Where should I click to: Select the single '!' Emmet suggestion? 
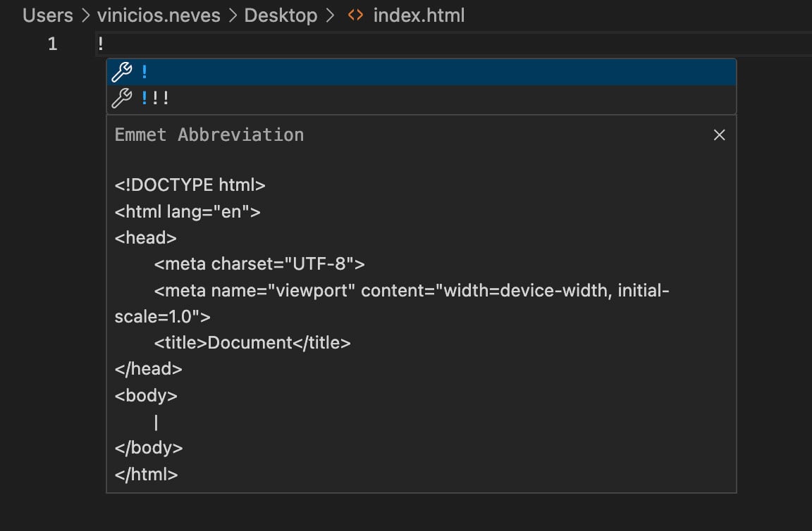tap(421, 72)
